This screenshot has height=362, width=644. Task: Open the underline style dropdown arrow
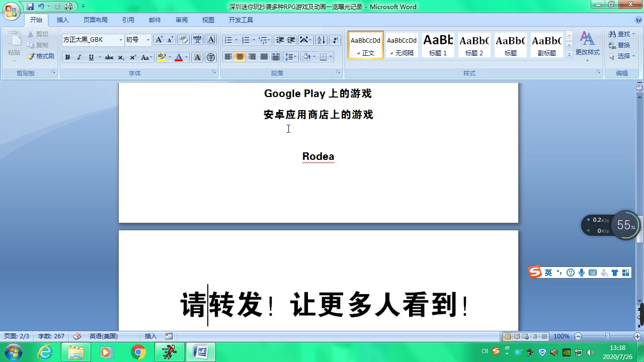click(99, 57)
